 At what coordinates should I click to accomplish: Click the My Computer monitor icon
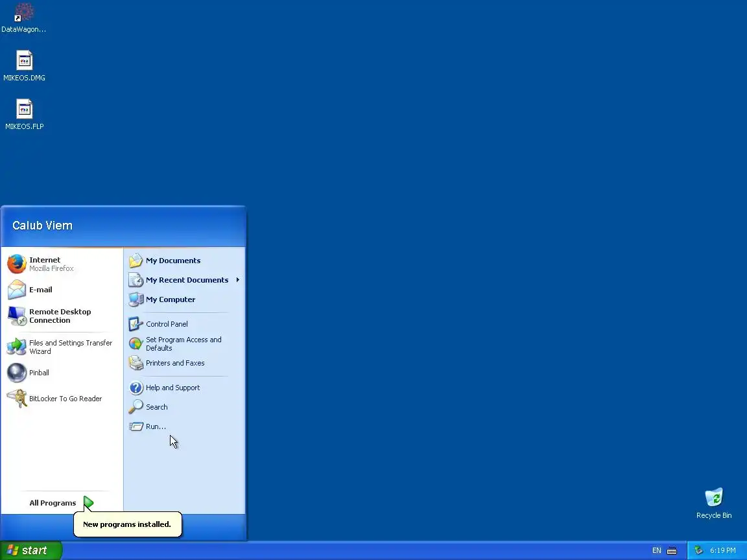point(136,299)
